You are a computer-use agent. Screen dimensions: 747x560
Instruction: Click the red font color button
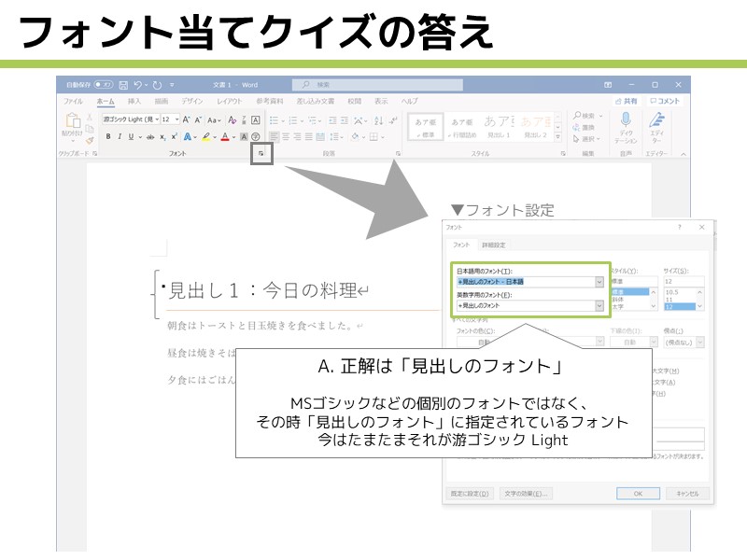coord(227,136)
